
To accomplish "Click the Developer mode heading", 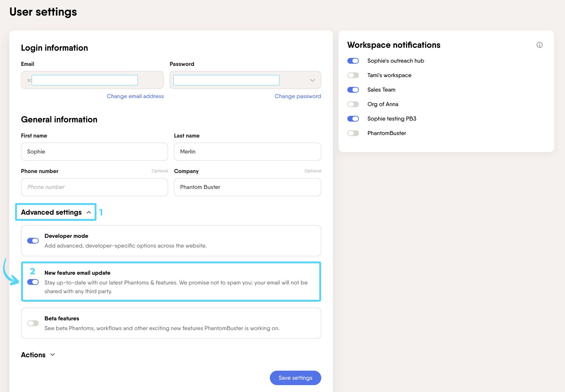I will [66, 236].
